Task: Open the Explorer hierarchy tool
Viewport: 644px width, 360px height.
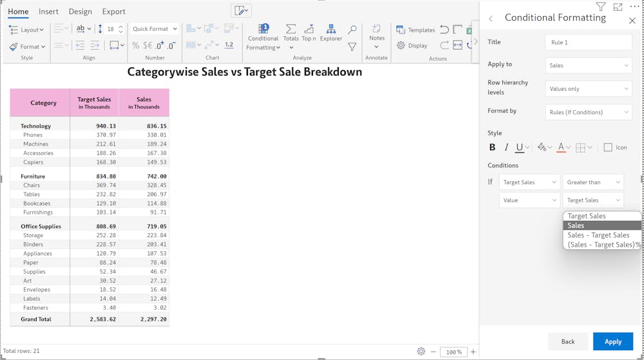Action: point(330,29)
